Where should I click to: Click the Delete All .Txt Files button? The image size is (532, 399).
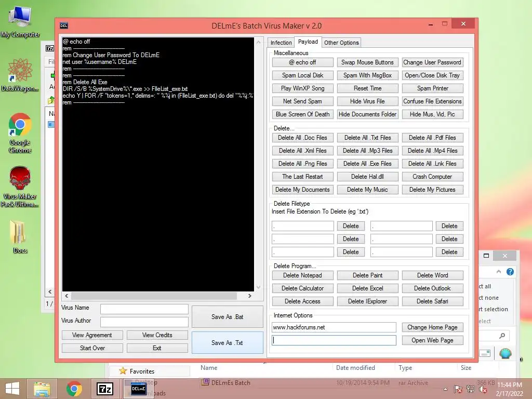(x=367, y=138)
